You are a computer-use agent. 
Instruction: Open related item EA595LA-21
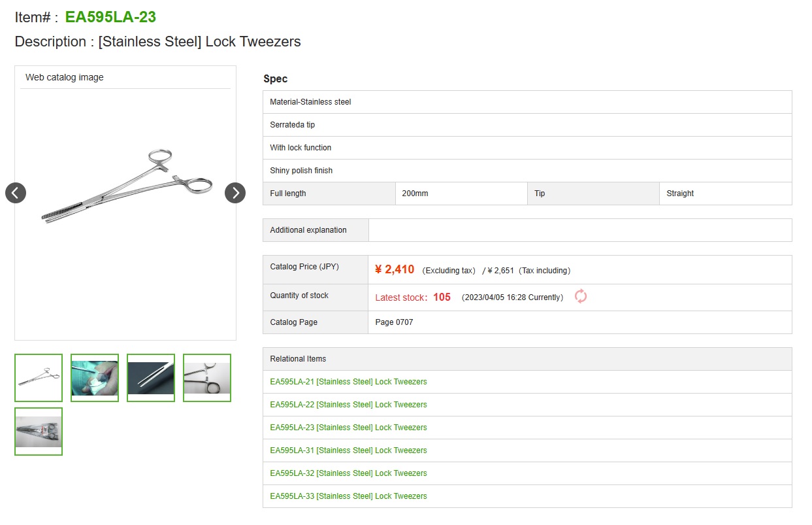tap(348, 382)
